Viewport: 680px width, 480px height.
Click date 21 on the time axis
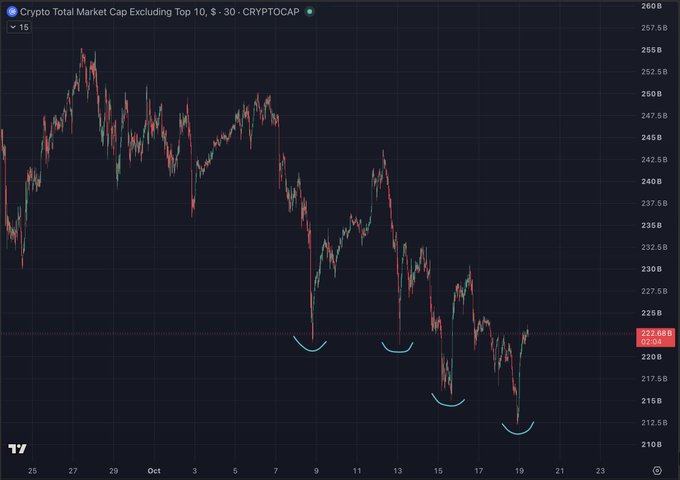click(560, 470)
